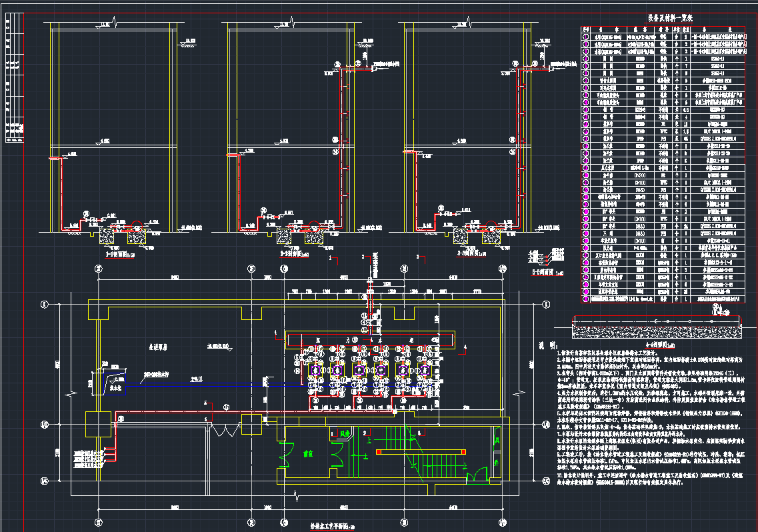Click the red pump circle in leftmost section

point(137,224)
